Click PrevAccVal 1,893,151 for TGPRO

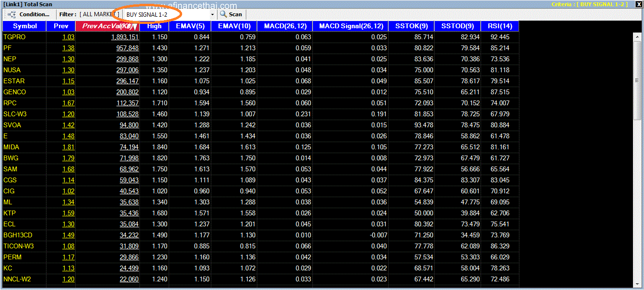pos(125,37)
